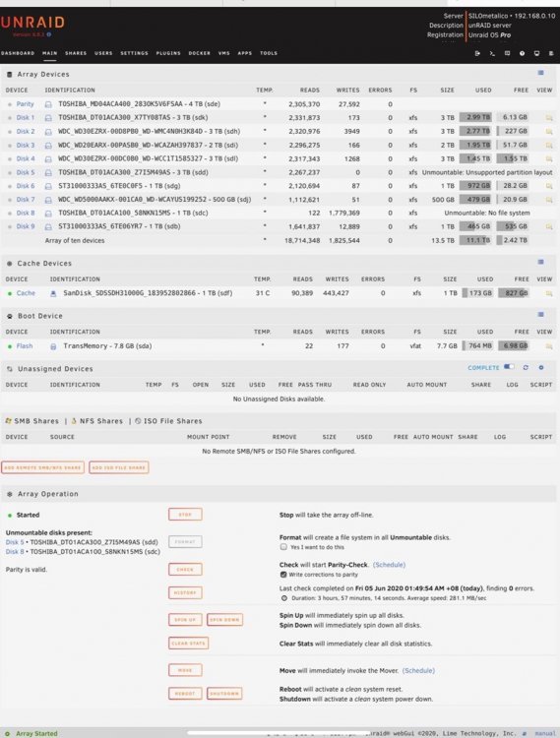Image resolution: width=560 pixels, height=738 pixels.
Task: Open the log icon in top bar
Action: (x=551, y=54)
